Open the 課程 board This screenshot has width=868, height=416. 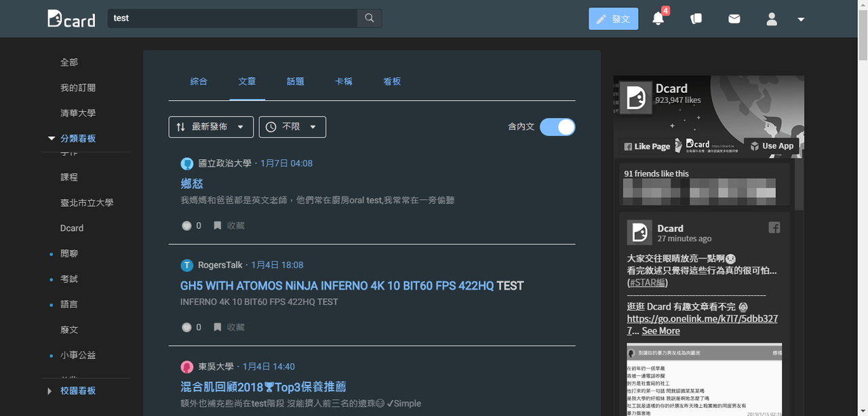(69, 178)
